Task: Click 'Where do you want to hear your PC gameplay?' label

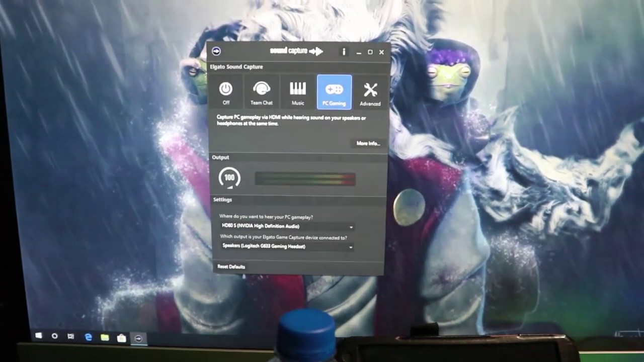Action: [x=266, y=217]
